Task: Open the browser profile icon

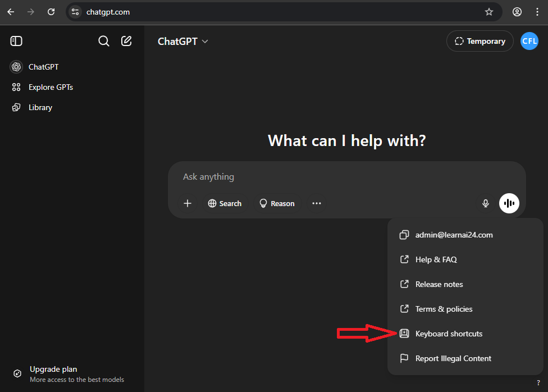Action: pos(517,12)
